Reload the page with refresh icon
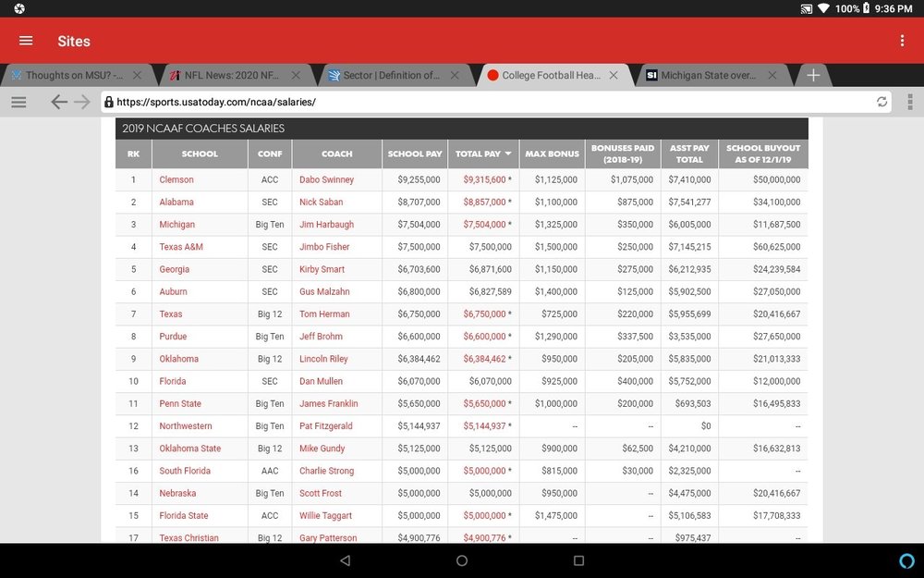 [881, 102]
